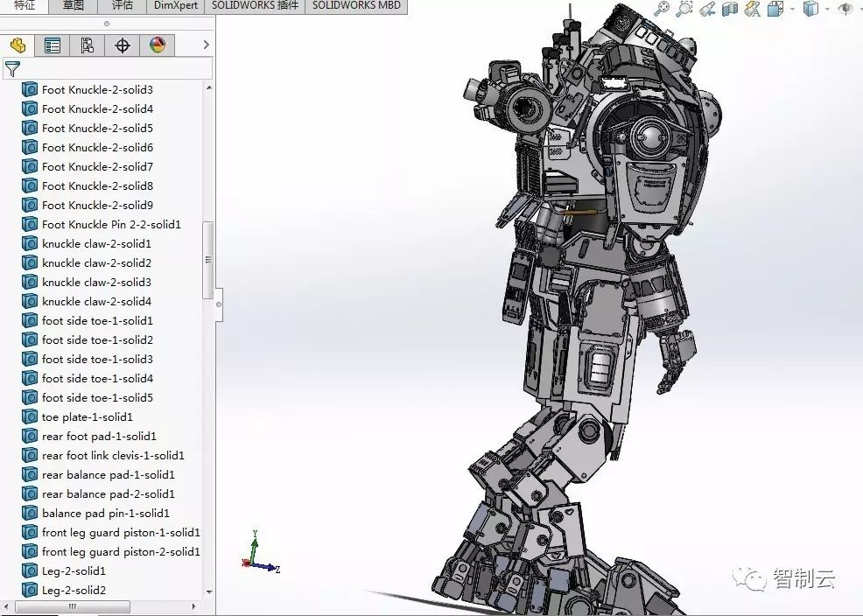This screenshot has height=616, width=863.
Task: Toggle the Section View tool
Action: click(x=730, y=9)
